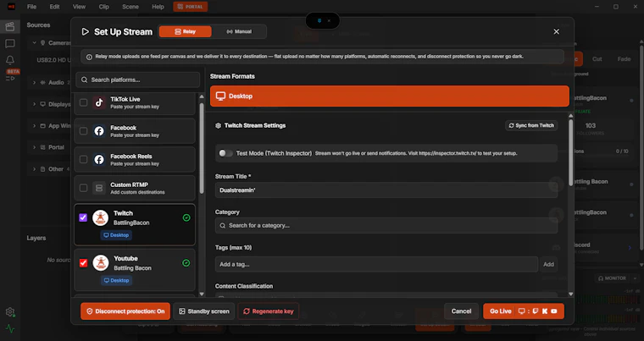
Task: Check the Custom RTMP checkbox
Action: 83,188
